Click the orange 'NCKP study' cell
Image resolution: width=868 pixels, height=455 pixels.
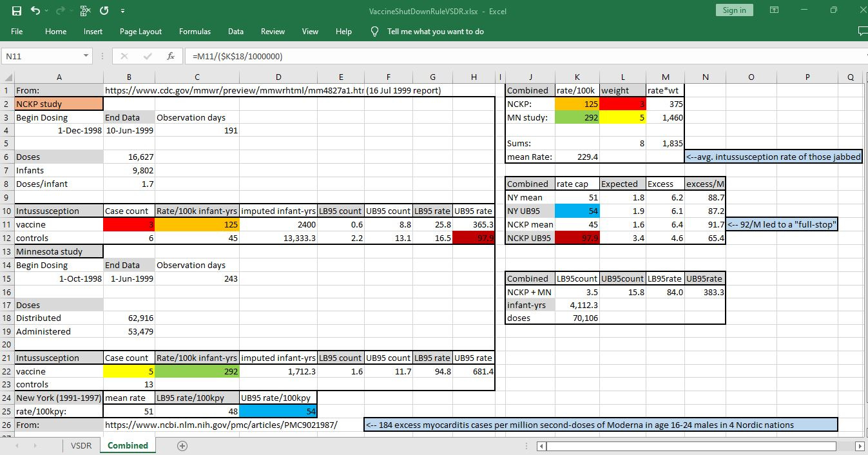tap(59, 104)
